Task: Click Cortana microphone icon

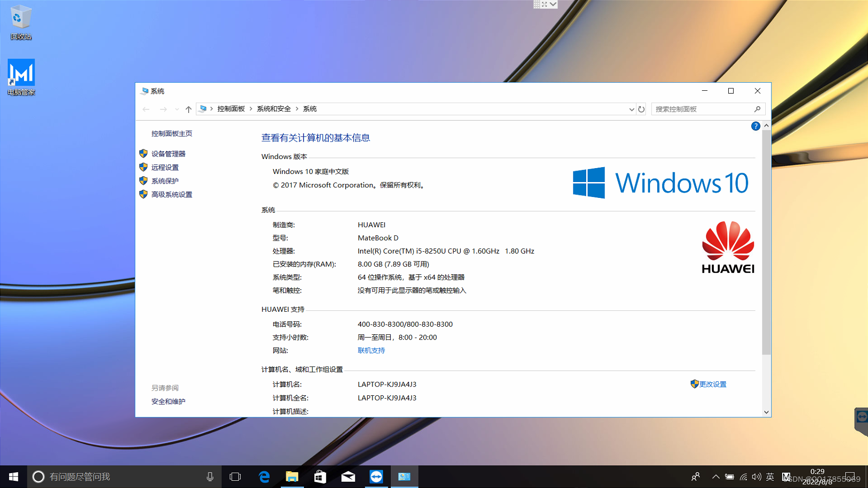Action: click(x=210, y=476)
